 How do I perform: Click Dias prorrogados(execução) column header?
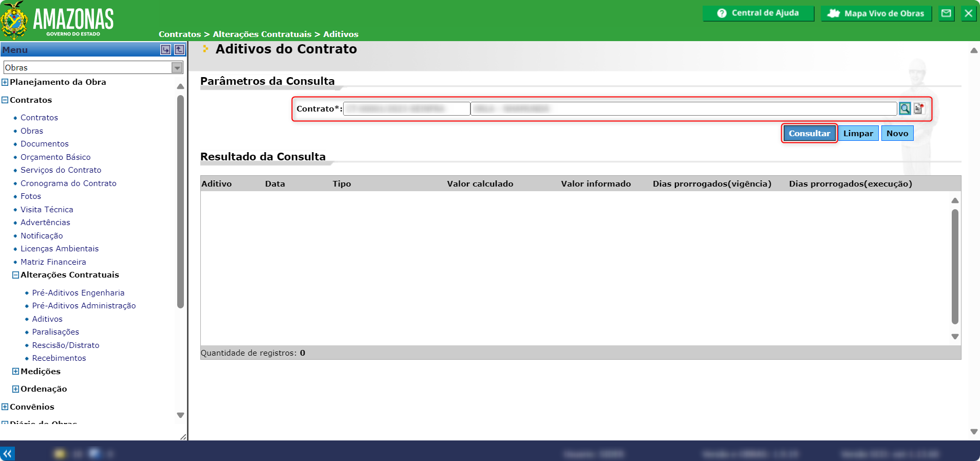(x=851, y=184)
